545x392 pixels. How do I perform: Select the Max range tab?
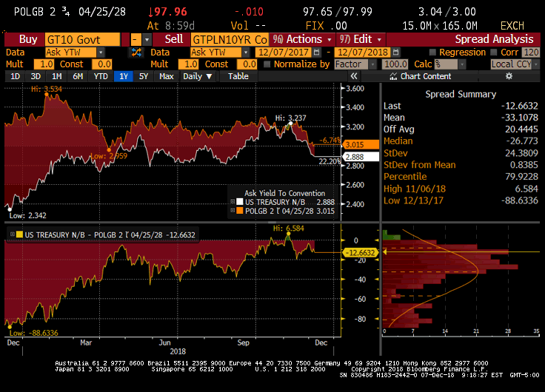[167, 76]
